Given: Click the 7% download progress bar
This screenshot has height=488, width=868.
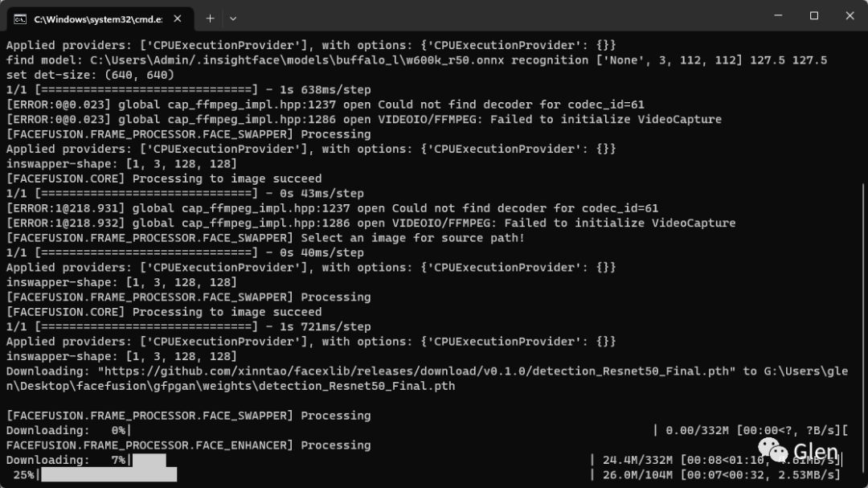Looking at the screenshot, I should point(149,461).
